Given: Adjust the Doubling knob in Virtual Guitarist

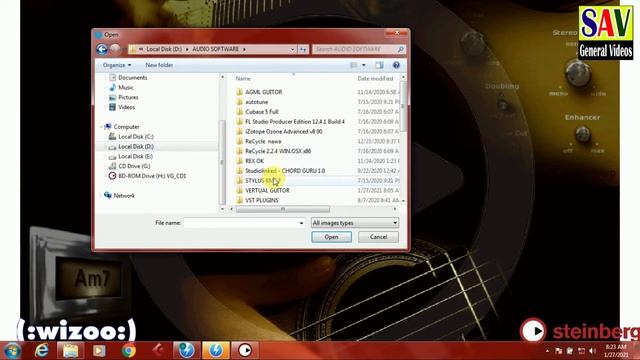Looking at the screenshot, I should point(503,105).
